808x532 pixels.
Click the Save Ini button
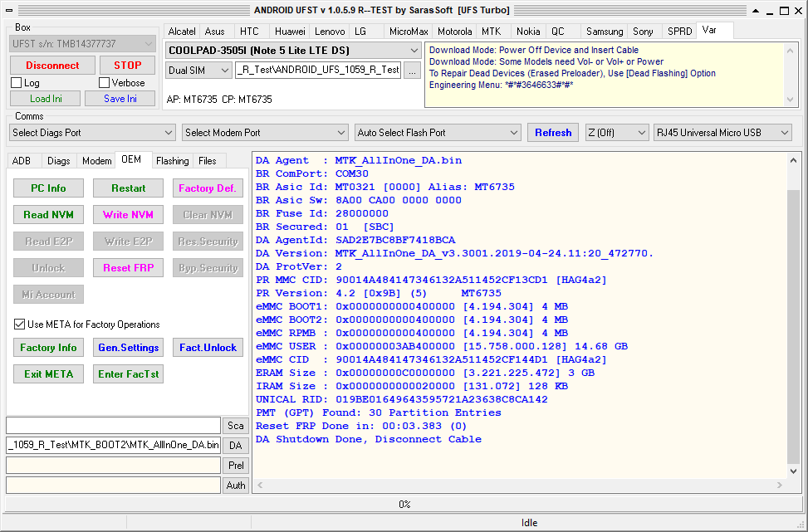[x=120, y=99]
